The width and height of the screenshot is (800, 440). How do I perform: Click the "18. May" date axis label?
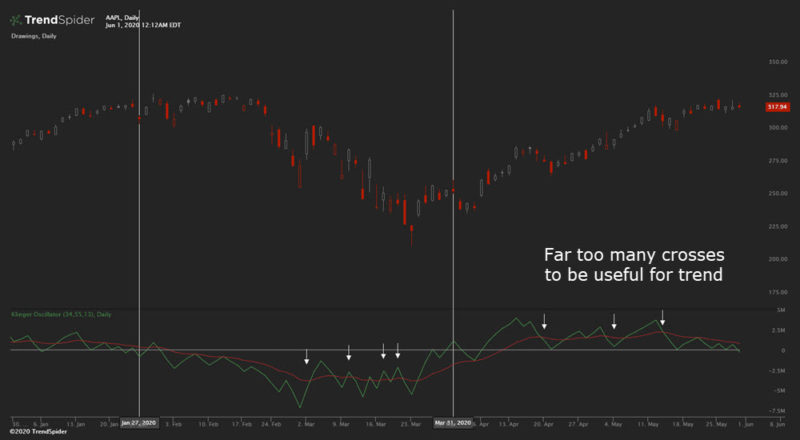pyautogui.click(x=683, y=424)
